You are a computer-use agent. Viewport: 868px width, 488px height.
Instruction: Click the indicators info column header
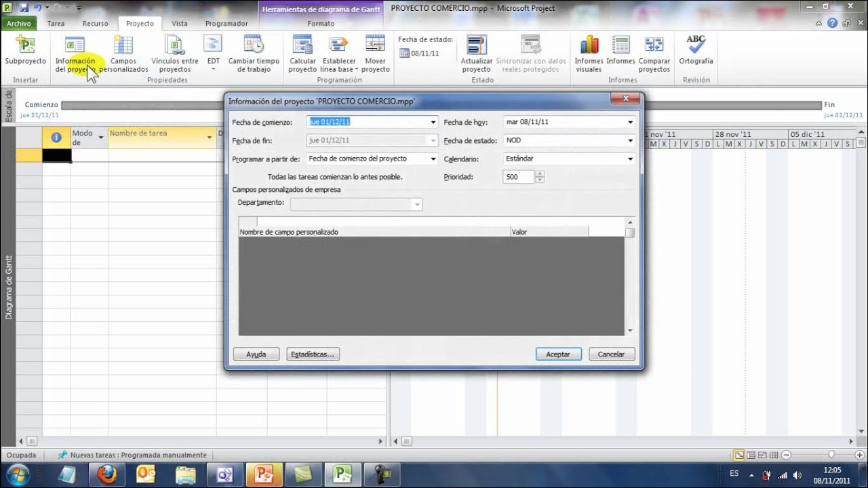pyautogui.click(x=56, y=137)
